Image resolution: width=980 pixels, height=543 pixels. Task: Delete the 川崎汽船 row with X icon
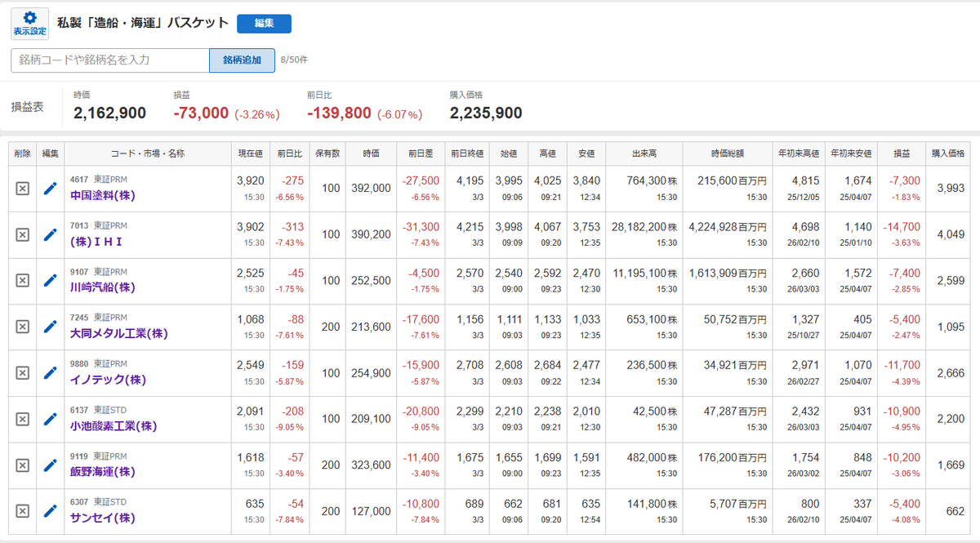click(23, 280)
